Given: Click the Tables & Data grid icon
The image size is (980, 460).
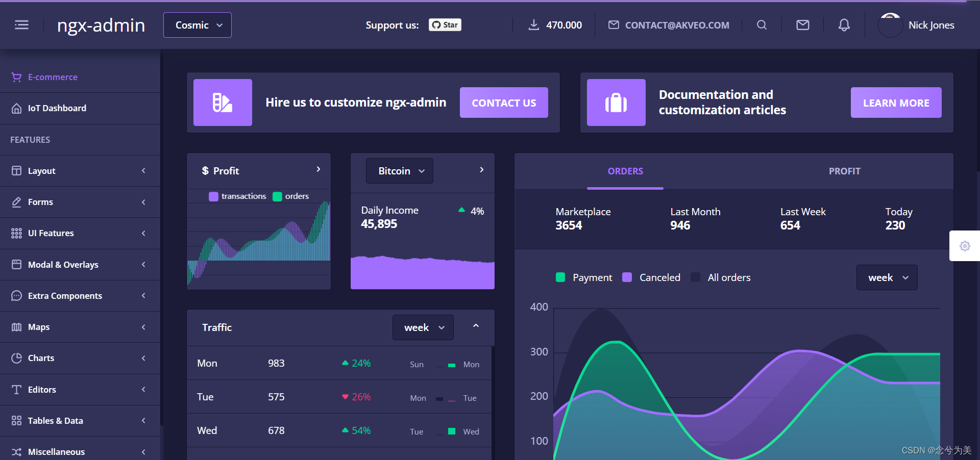Looking at the screenshot, I should pyautogui.click(x=16, y=421).
